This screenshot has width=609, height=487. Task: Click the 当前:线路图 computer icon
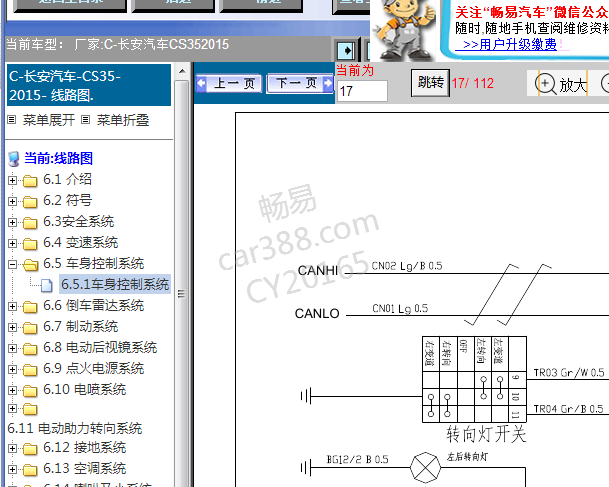tap(14, 159)
